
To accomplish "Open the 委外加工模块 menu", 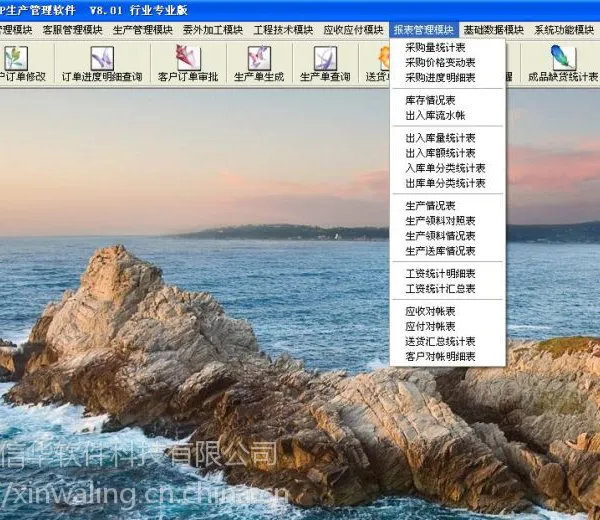I will click(x=213, y=30).
